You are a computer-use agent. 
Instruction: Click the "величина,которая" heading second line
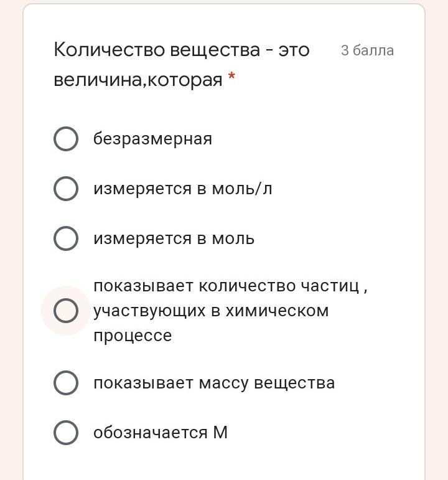[138, 80]
